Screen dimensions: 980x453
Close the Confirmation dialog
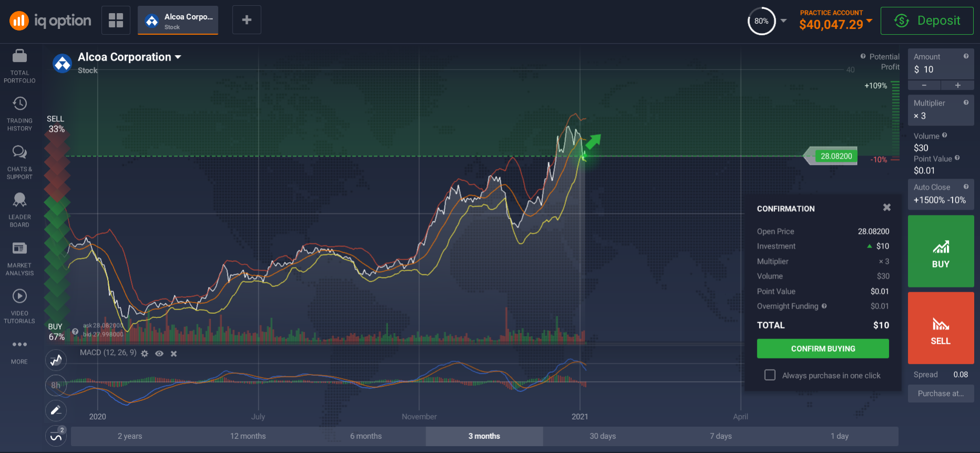point(887,208)
